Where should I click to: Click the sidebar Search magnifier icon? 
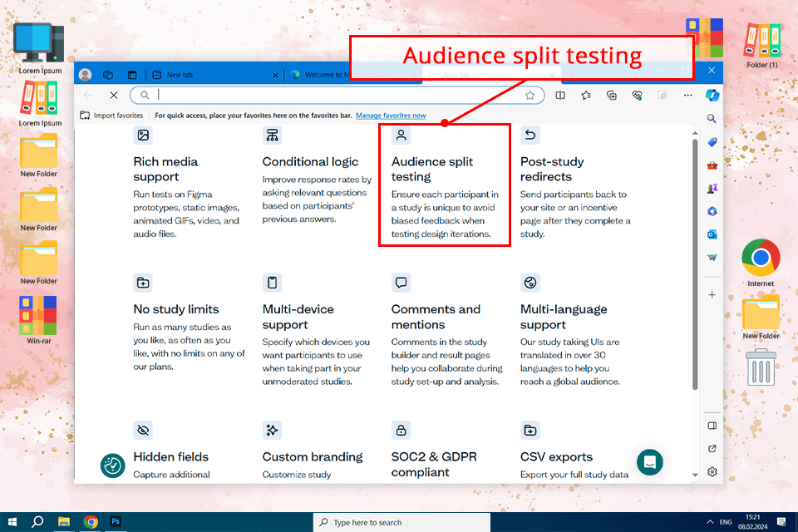712,119
